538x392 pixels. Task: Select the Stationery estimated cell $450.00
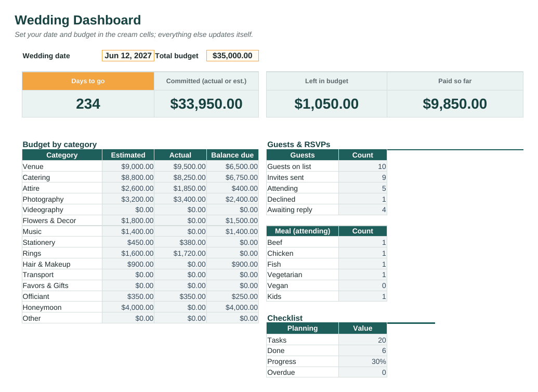pyautogui.click(x=128, y=243)
